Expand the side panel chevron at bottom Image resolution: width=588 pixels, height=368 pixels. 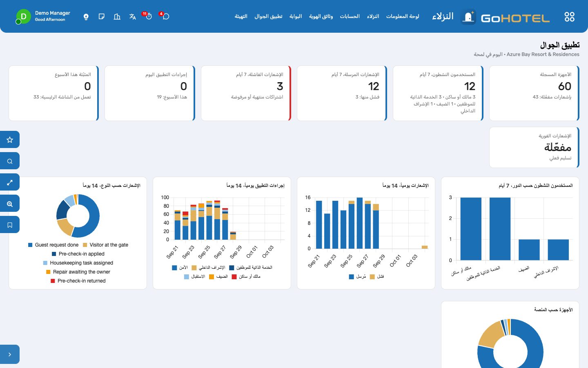coord(10,355)
